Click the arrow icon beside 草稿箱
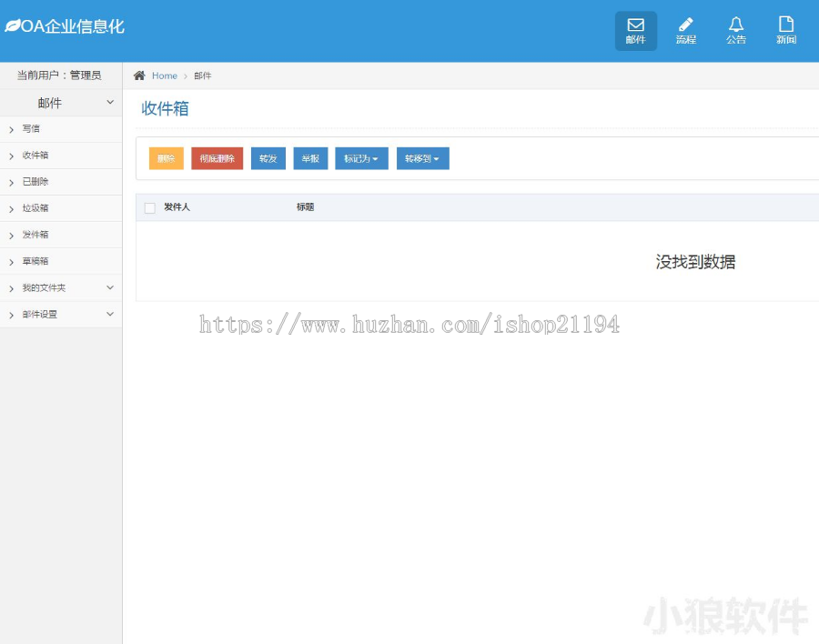Image resolution: width=819 pixels, height=644 pixels. click(x=12, y=262)
